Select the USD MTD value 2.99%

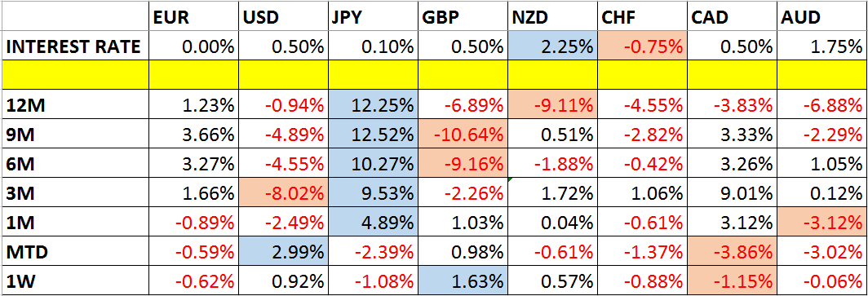283,251
